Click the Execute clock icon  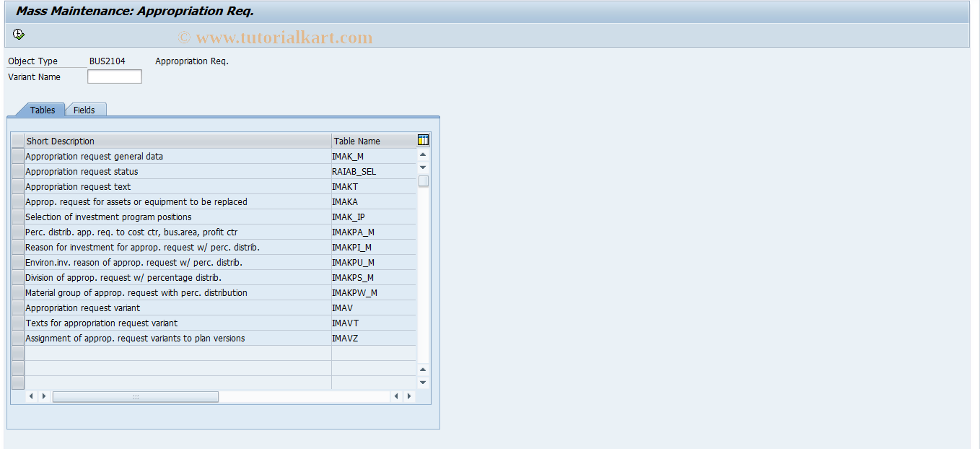point(19,34)
